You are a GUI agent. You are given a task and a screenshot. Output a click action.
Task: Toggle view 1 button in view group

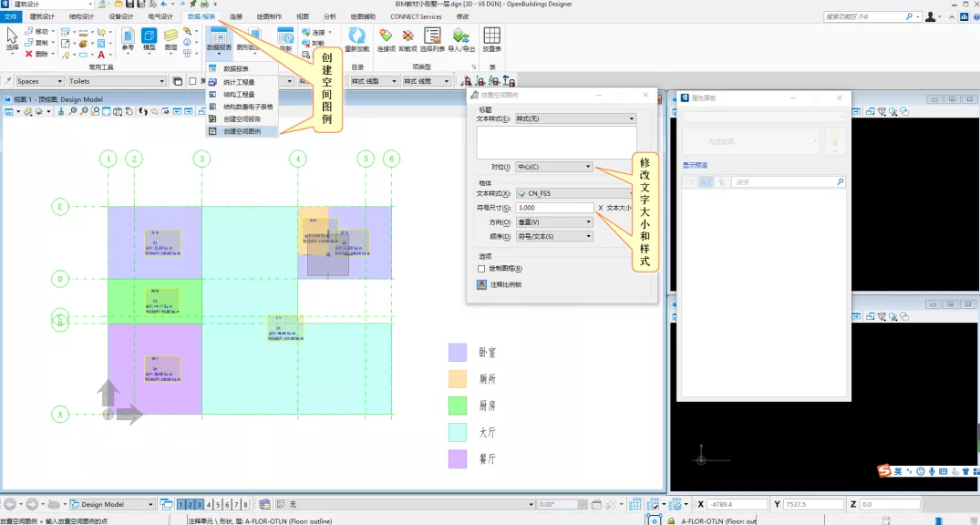pos(181,504)
